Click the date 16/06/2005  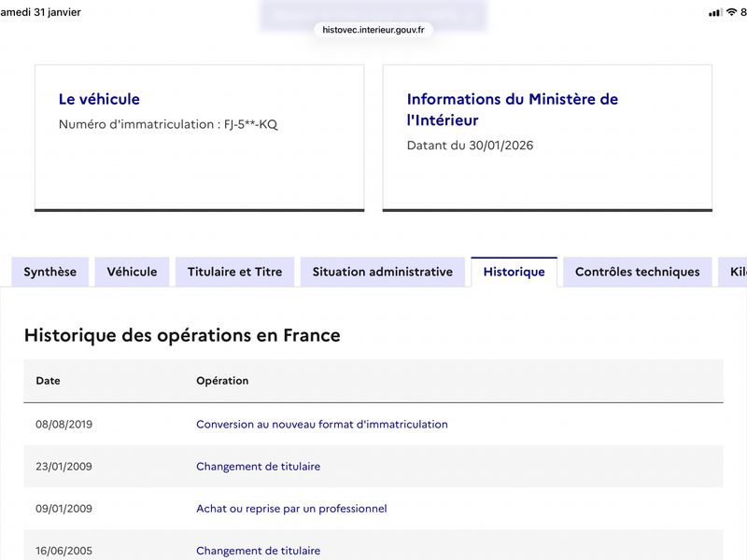point(63,551)
